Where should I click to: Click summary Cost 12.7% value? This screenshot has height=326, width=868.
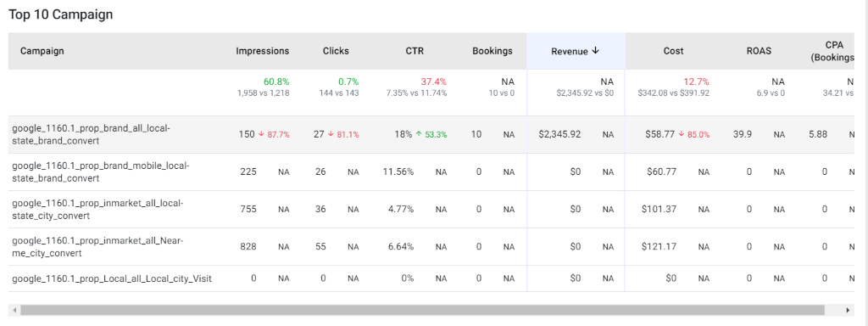point(697,82)
